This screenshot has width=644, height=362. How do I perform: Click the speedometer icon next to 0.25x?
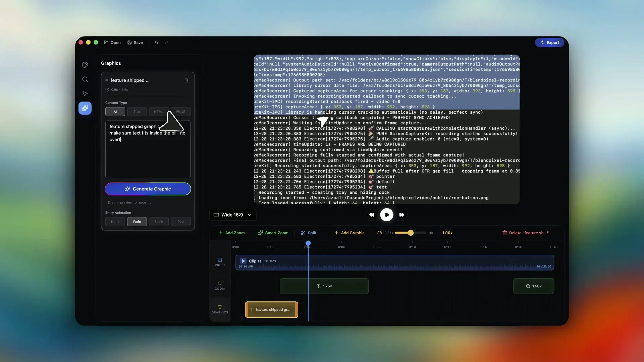click(379, 233)
